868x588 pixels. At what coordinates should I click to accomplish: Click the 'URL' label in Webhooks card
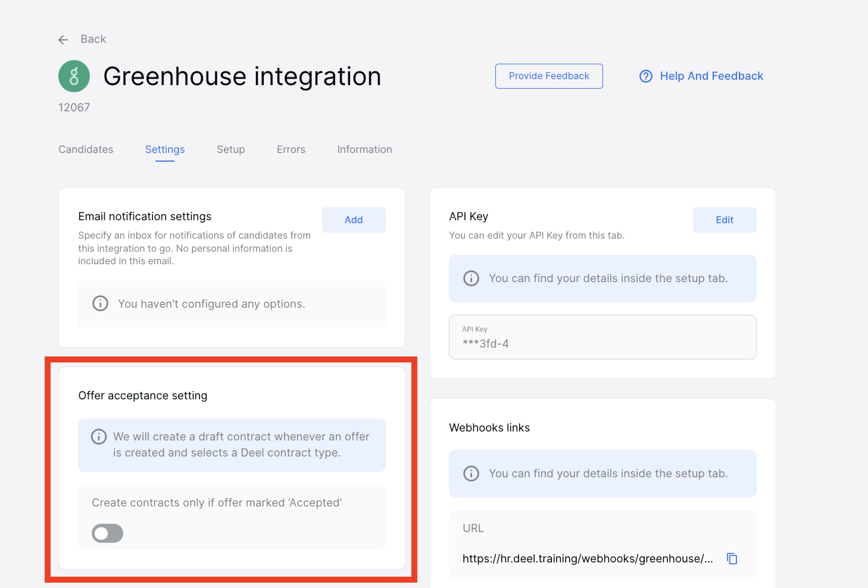point(473,528)
